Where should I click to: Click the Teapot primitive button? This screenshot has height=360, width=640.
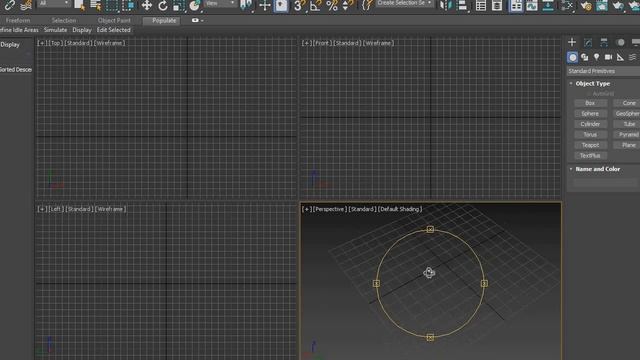[590, 145]
